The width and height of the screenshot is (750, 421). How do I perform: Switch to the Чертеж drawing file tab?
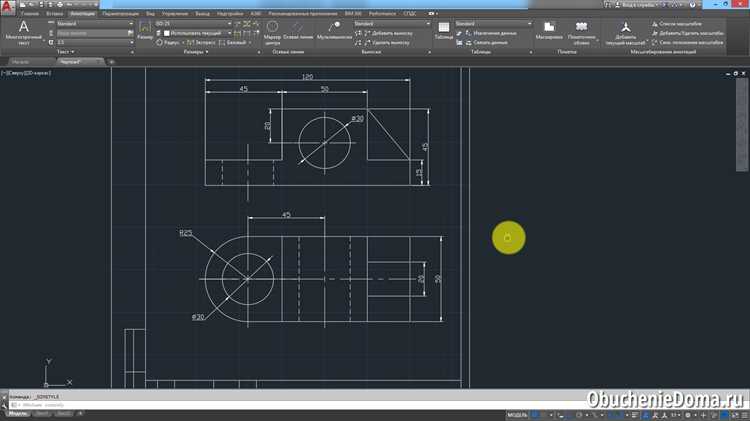click(79, 62)
